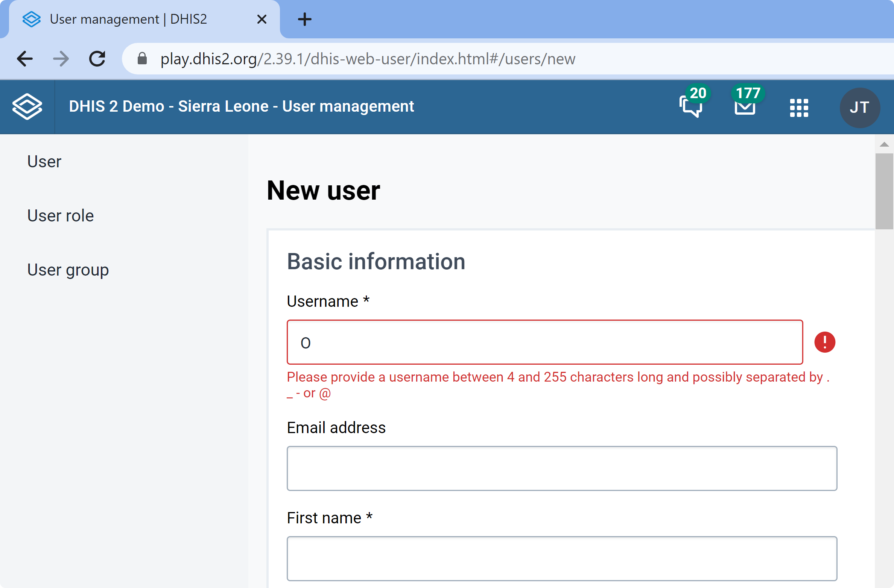This screenshot has height=588, width=894.
Task: Select User in the sidebar
Action: [44, 161]
